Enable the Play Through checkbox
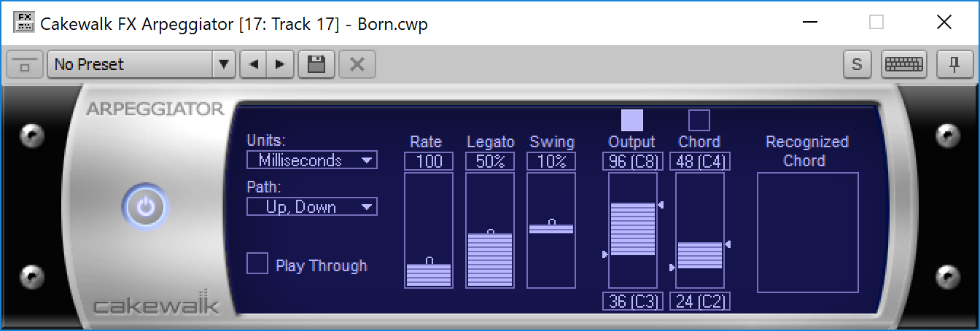 [257, 263]
